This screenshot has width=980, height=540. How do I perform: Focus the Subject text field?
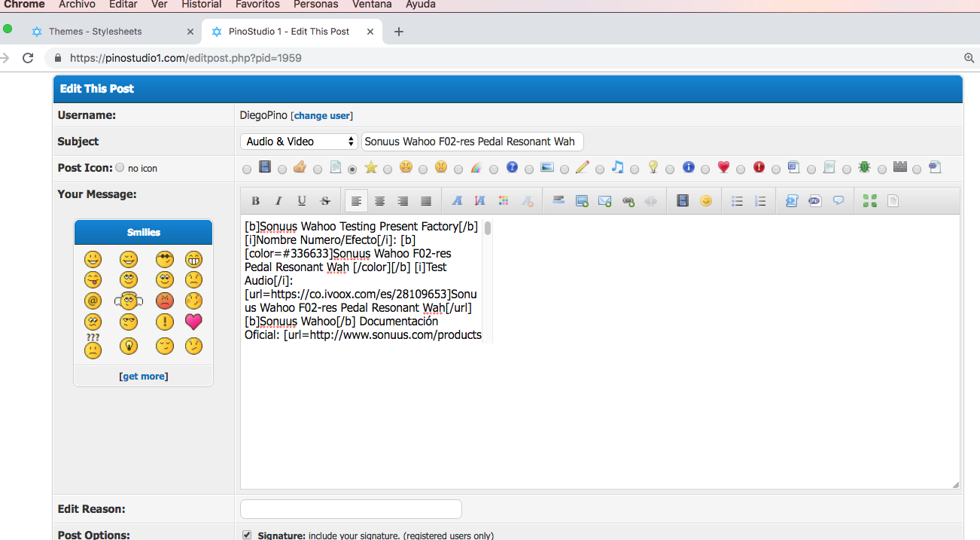(473, 142)
